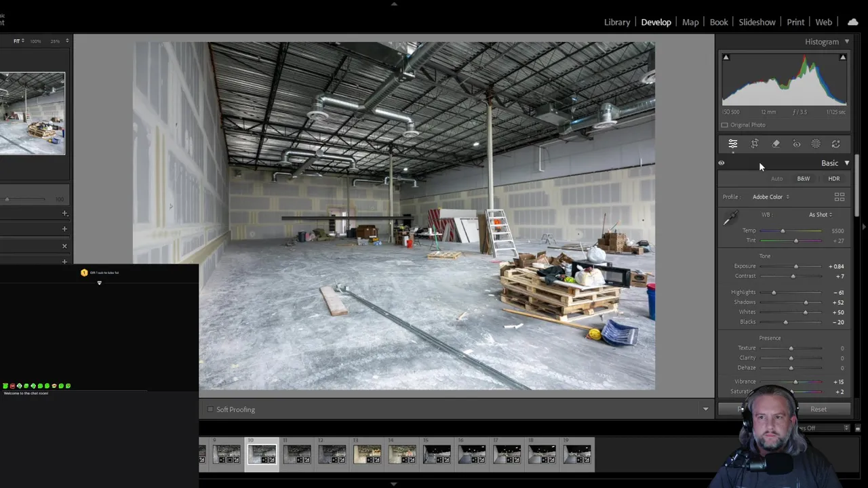Image resolution: width=868 pixels, height=488 pixels.
Task: Click the Contrast value +7
Action: coord(840,277)
